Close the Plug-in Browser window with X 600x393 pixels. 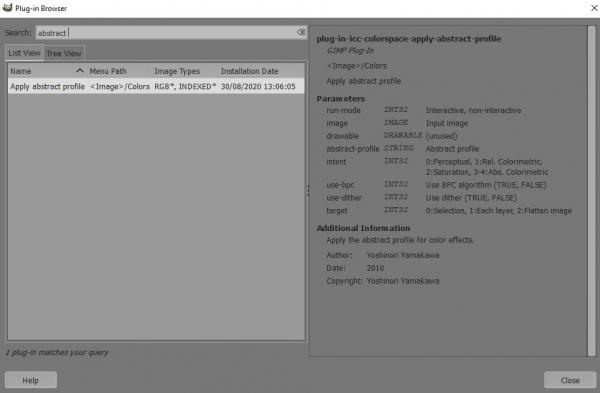pos(594,8)
